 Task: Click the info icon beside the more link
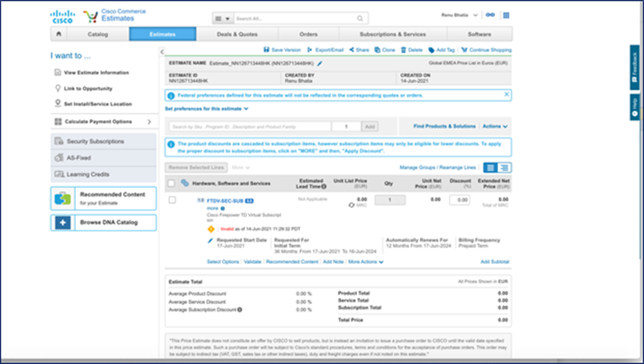tap(222, 209)
